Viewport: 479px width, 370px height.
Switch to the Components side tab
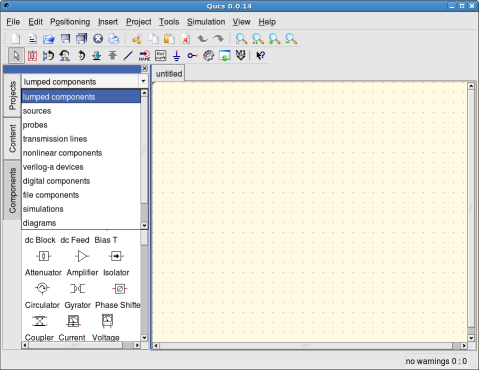pyautogui.click(x=12, y=190)
